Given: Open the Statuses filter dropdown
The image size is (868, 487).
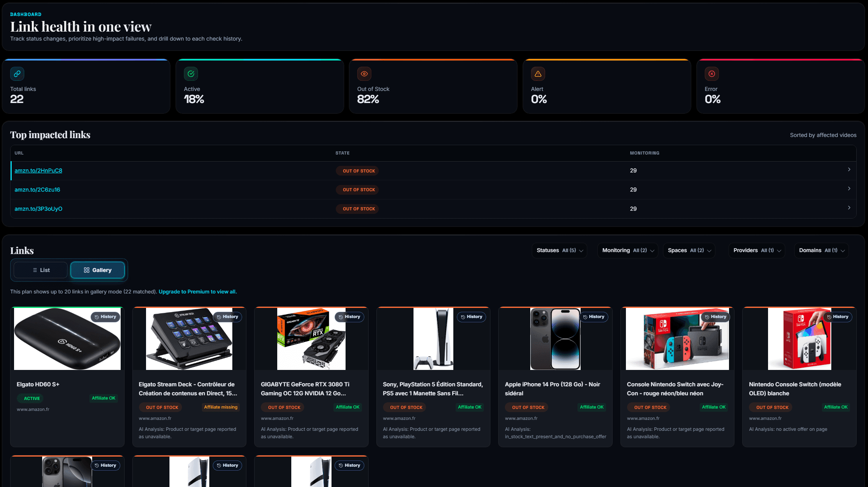Looking at the screenshot, I should pos(559,250).
